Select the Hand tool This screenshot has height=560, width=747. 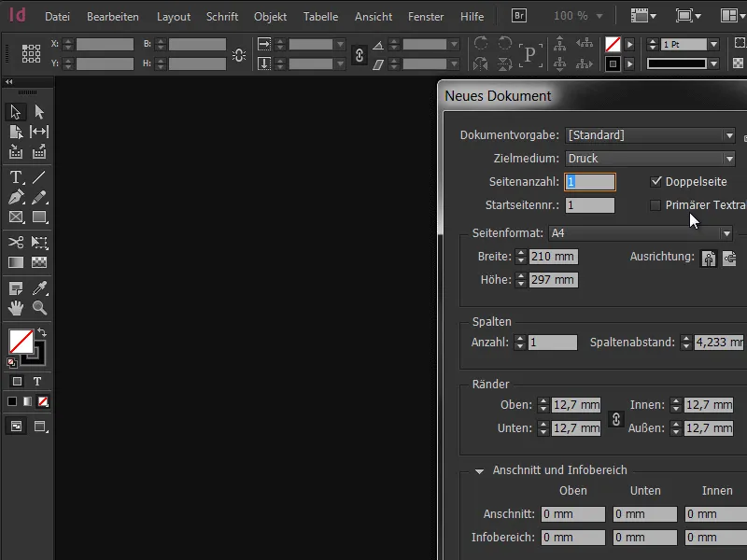[x=16, y=308]
